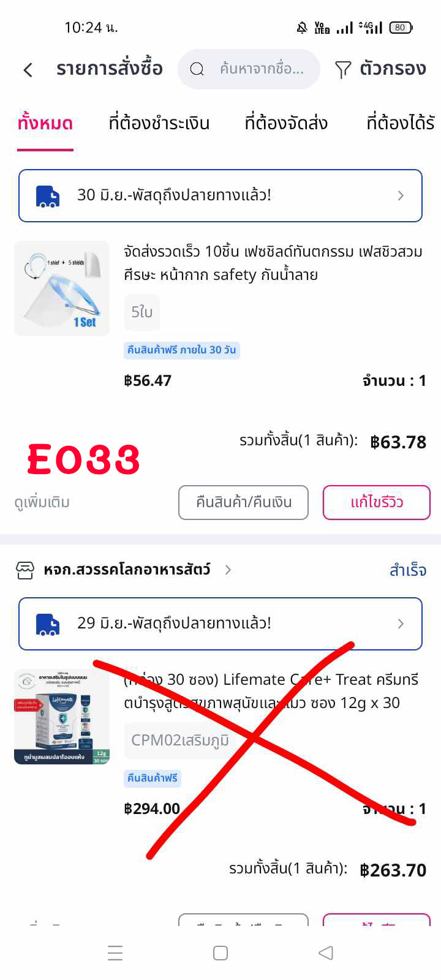
Task: Expand the 30 มิ.ย. delivery status chevron
Action: point(401,195)
